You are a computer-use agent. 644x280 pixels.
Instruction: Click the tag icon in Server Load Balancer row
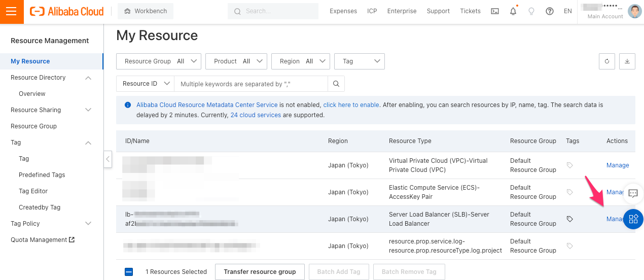click(x=569, y=219)
